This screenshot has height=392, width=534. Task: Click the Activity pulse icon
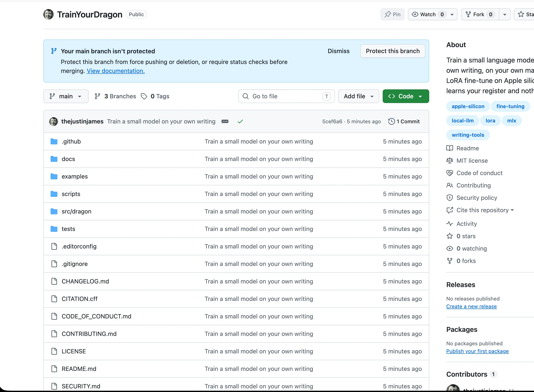coord(450,224)
